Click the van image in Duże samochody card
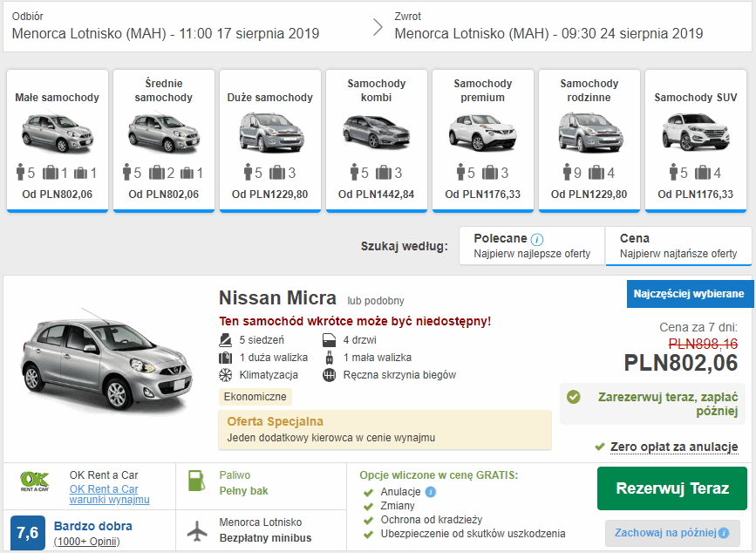Viewport: 756px width, 553px height. pyautogui.click(x=271, y=132)
